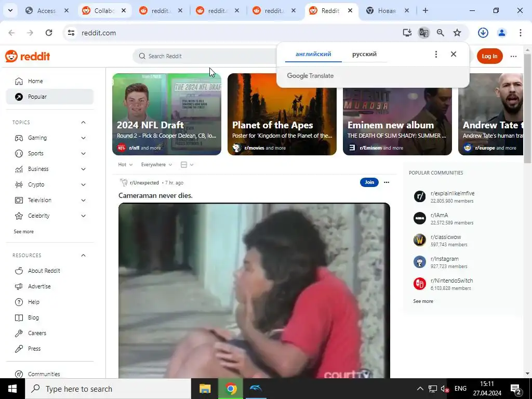The image size is (532, 399).
Task: Click the muted volume tray icon
Action: [445, 389]
